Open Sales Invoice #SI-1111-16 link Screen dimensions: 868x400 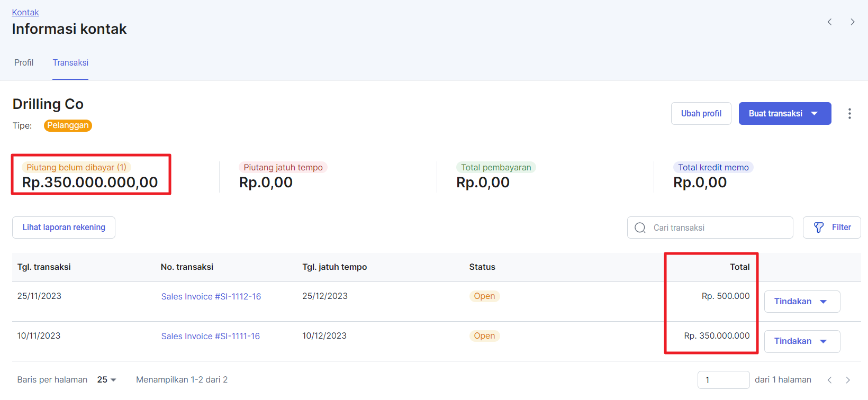(210, 337)
